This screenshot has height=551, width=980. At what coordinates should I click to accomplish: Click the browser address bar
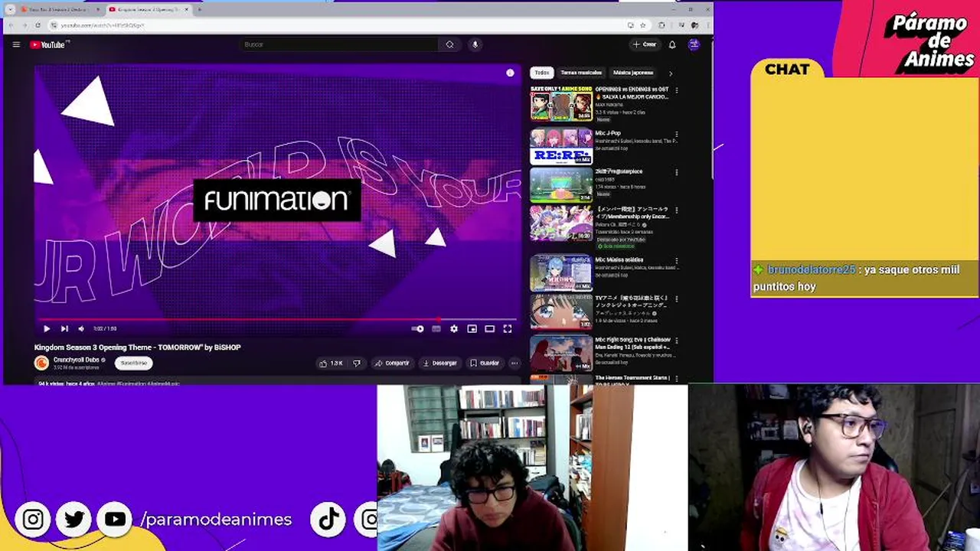tap(337, 25)
